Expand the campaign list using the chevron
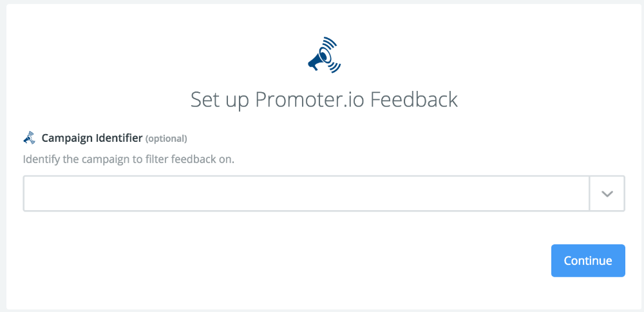Screen dimensions: 644x312 coord(607,193)
